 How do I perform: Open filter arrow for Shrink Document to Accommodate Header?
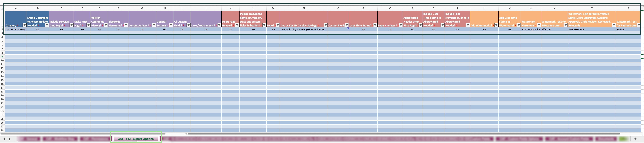(47, 25)
